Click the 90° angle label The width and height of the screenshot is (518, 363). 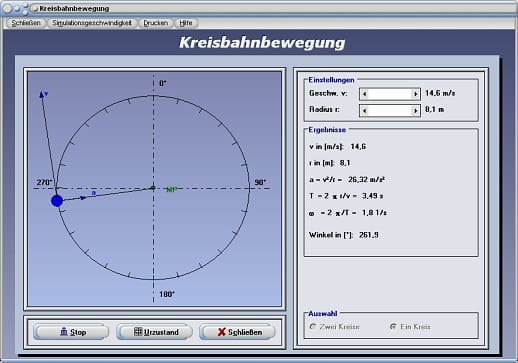point(260,182)
